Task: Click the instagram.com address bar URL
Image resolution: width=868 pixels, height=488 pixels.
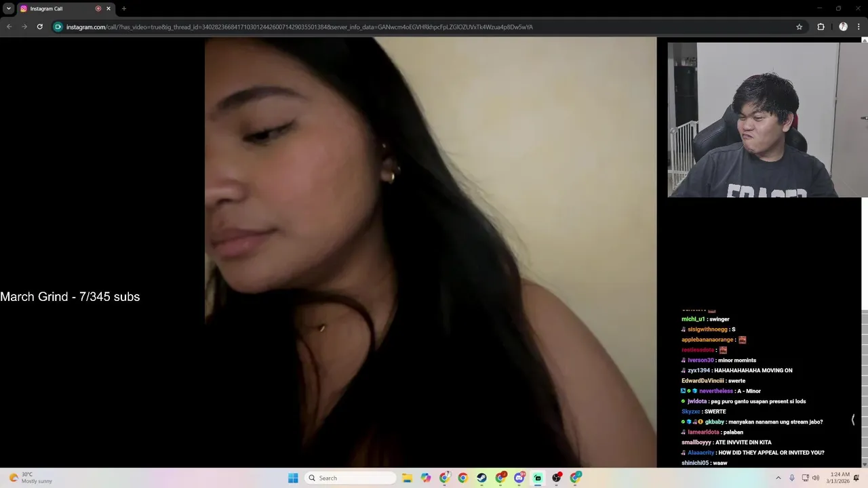Action: point(299,27)
